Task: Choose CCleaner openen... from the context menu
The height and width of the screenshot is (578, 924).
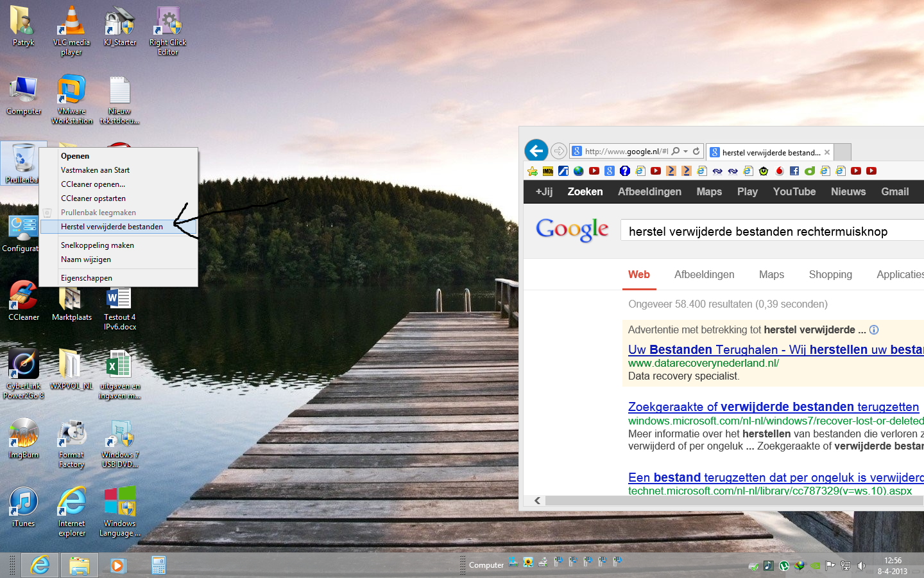Action: pyautogui.click(x=119, y=184)
